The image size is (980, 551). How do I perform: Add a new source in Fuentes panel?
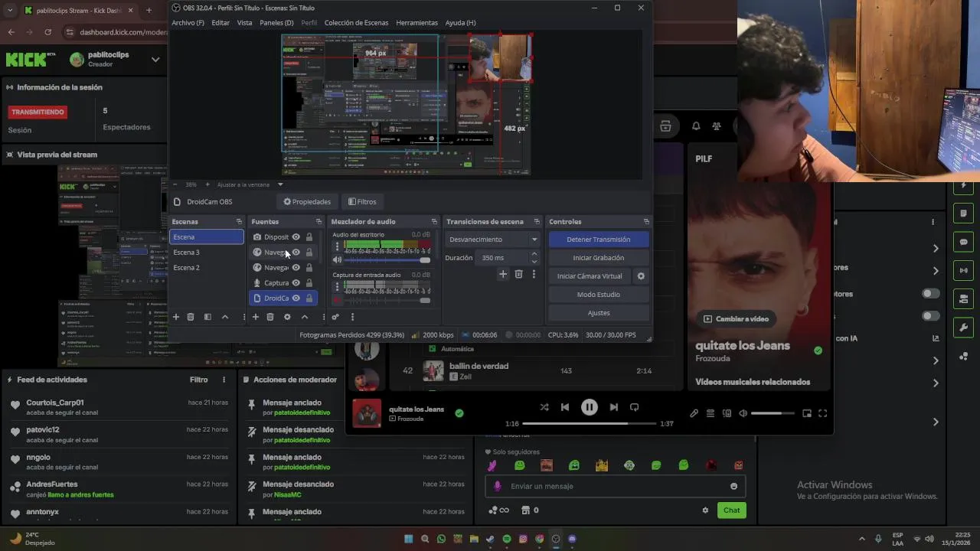pyautogui.click(x=256, y=317)
